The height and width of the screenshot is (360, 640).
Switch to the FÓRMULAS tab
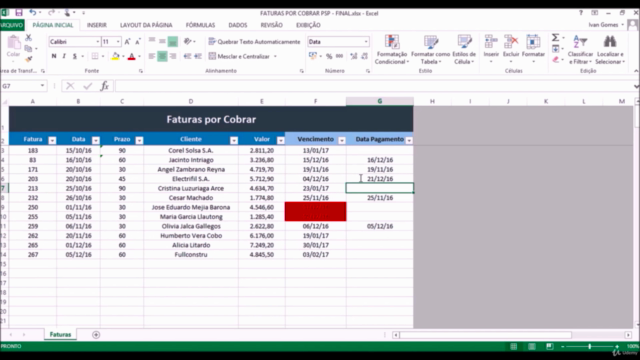coord(200,25)
